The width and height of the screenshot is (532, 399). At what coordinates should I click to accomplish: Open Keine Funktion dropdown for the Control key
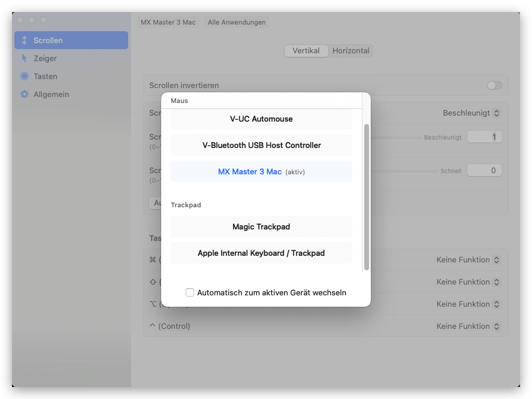(469, 326)
